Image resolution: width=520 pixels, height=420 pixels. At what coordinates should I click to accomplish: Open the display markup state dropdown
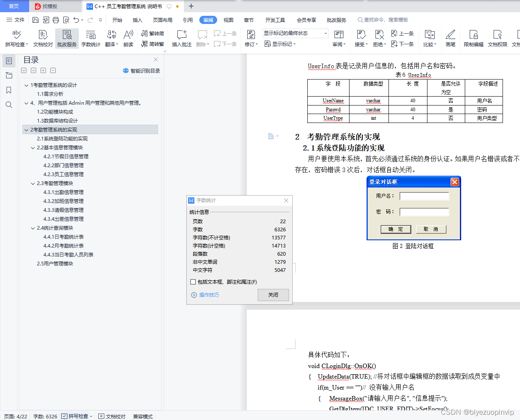point(295,33)
